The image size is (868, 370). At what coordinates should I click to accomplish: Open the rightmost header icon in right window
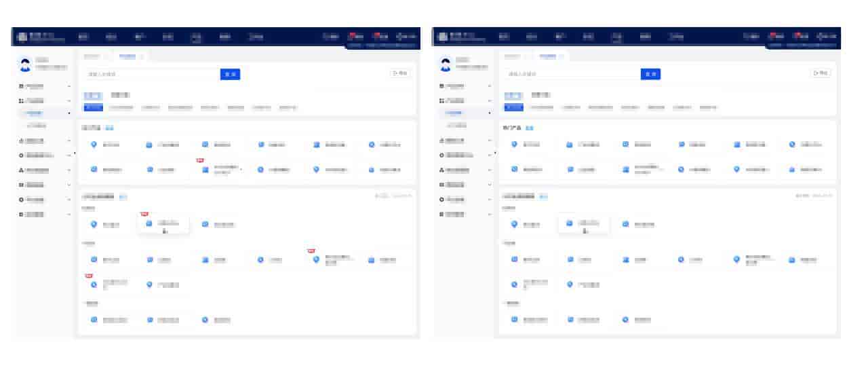(x=820, y=37)
